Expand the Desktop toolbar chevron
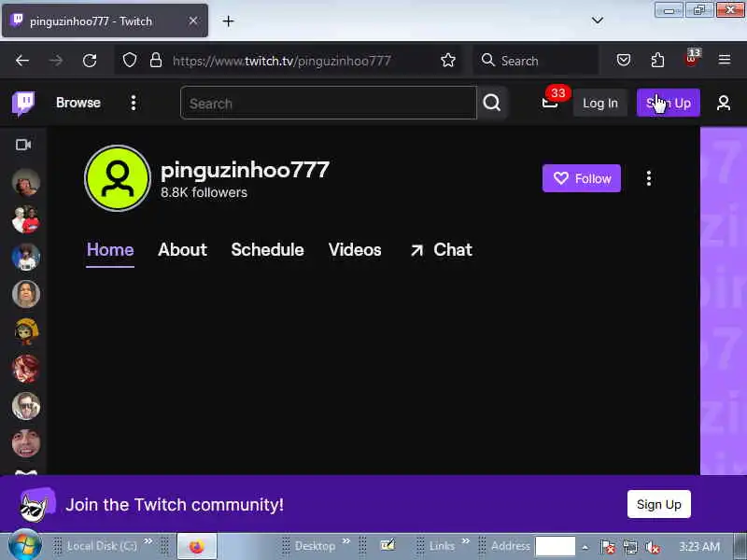This screenshot has height=560, width=747. [346, 541]
